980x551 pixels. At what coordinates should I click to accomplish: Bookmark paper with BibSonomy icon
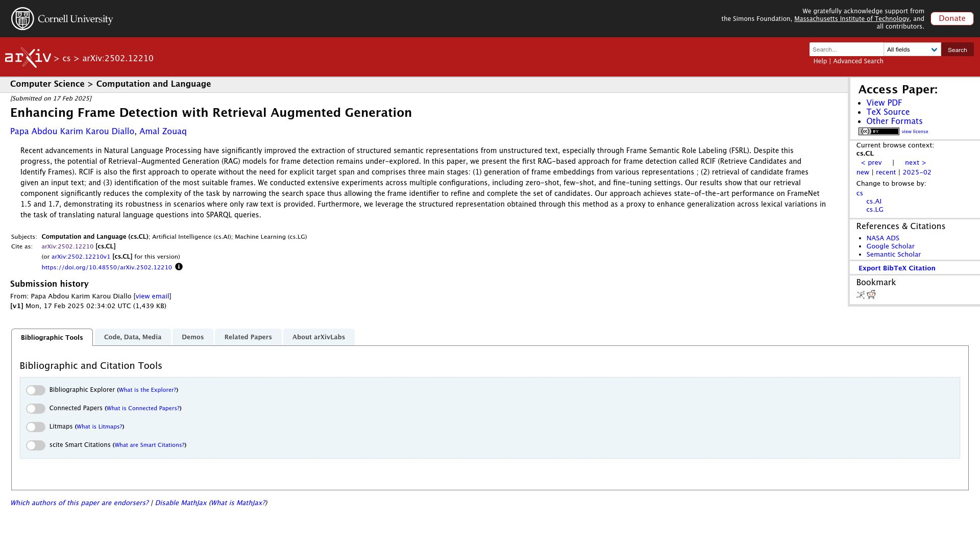pos(861,295)
